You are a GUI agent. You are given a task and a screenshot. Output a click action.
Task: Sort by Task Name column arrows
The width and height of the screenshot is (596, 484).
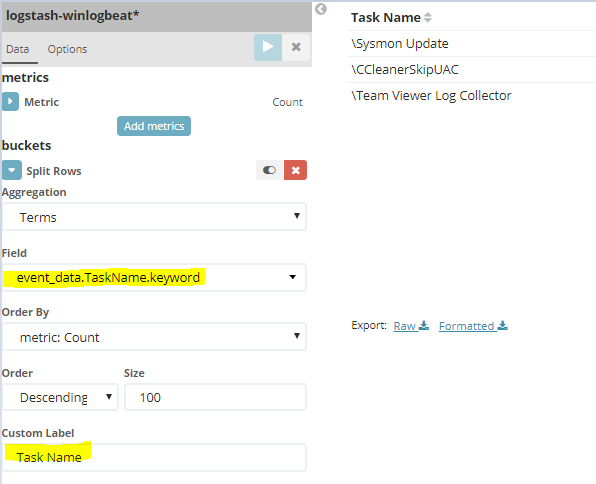tap(428, 17)
